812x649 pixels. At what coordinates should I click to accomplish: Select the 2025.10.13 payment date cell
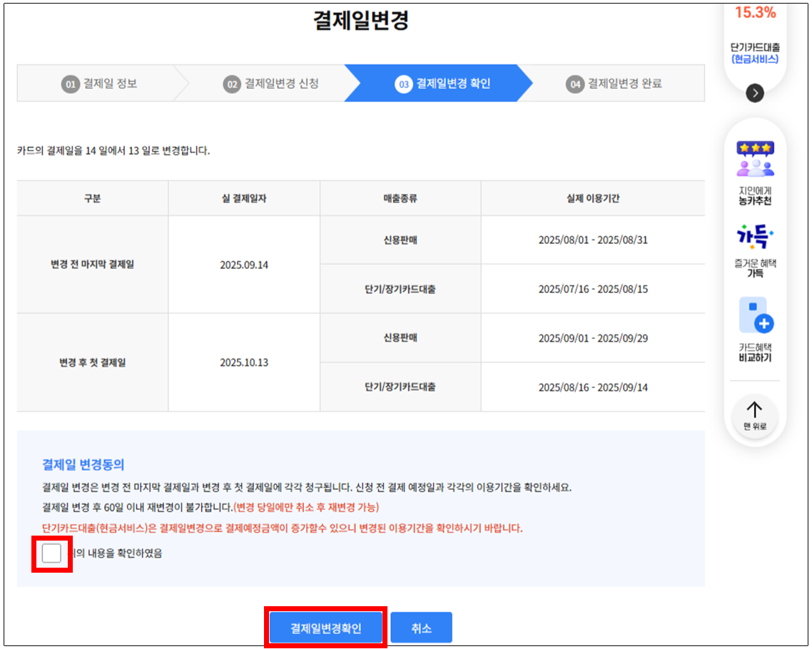coord(244,362)
